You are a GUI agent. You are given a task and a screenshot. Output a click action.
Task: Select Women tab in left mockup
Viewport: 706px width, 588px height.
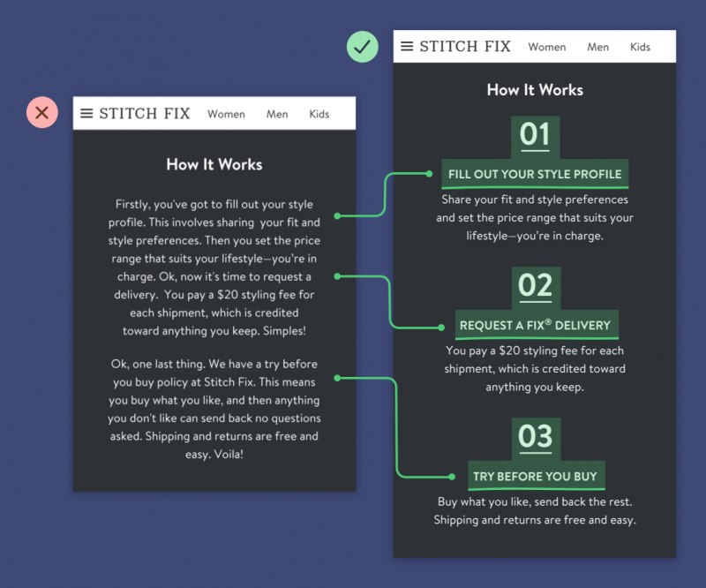click(226, 114)
